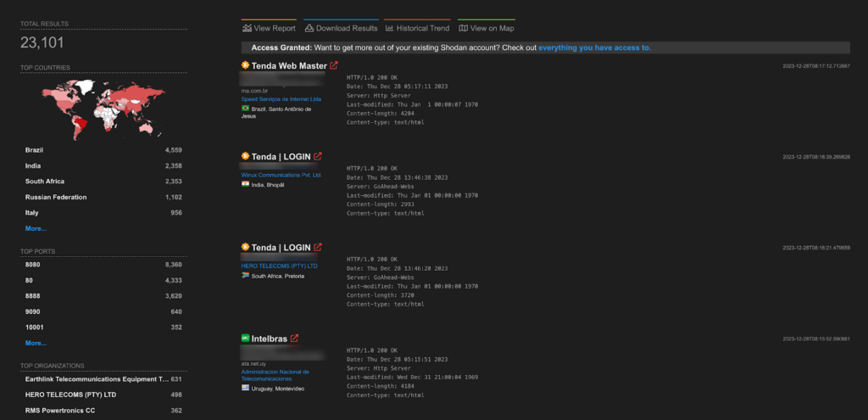Image resolution: width=868 pixels, height=420 pixels.
Task: Click external link icon beside Tenda Web Master
Action: [x=334, y=65]
